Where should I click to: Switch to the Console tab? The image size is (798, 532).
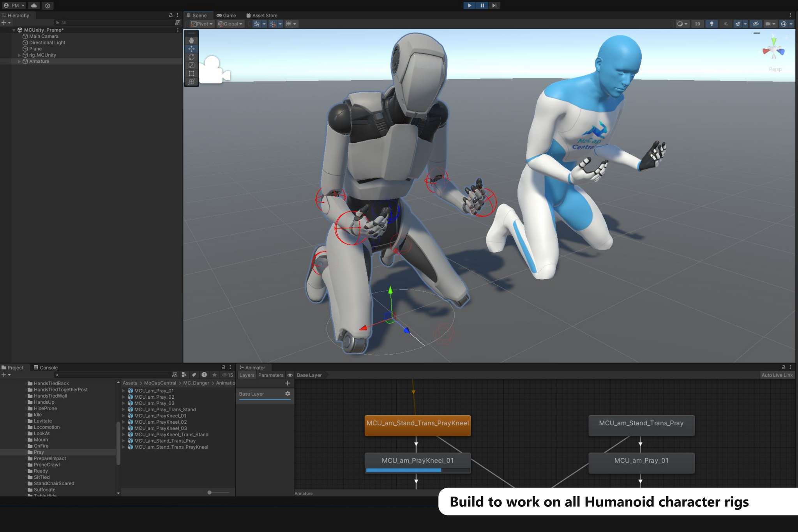pos(46,367)
